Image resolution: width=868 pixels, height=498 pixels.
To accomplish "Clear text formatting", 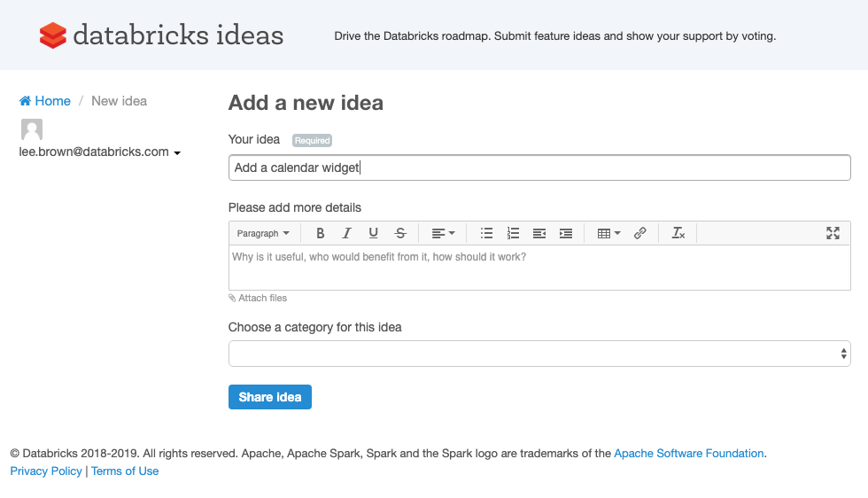I will 678,233.
